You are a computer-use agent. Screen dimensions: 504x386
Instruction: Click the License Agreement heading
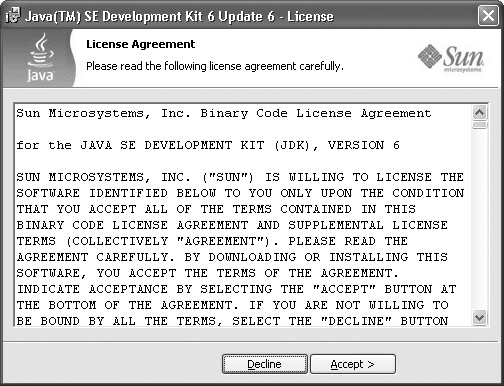(x=140, y=44)
